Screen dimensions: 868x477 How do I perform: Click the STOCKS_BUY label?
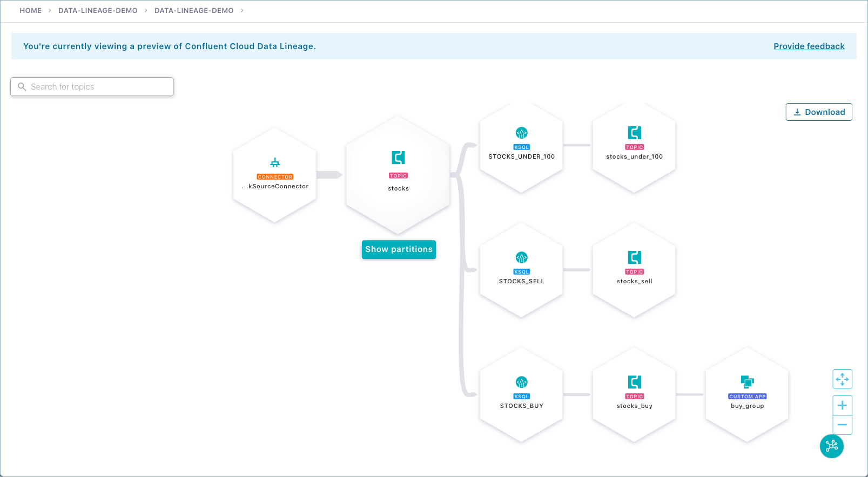click(522, 406)
